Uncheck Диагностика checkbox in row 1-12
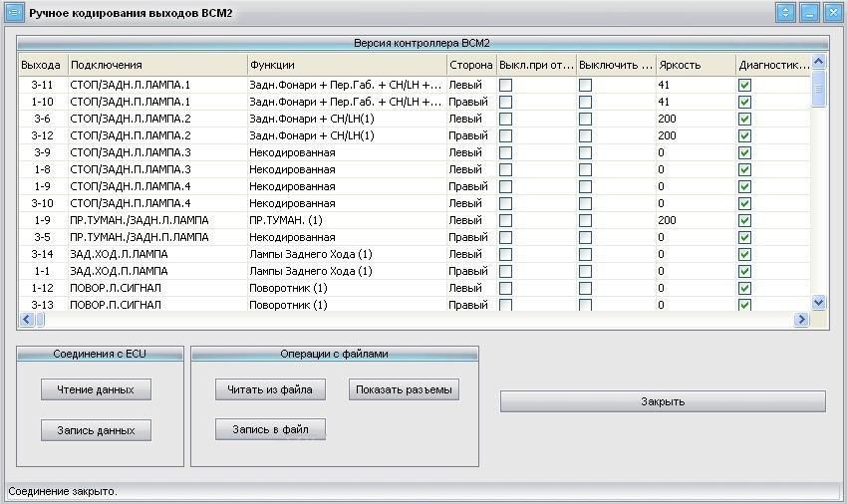 click(744, 288)
